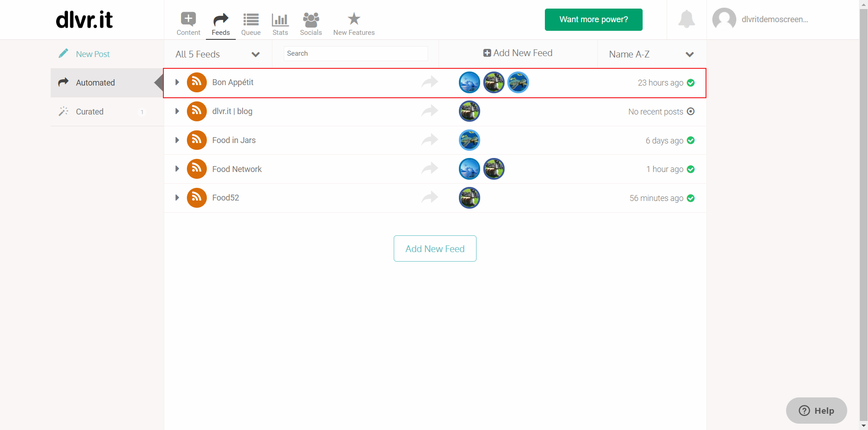Viewport: 868px width, 430px height.
Task: Click third social avatar in Bon Appétit row
Action: (x=518, y=82)
